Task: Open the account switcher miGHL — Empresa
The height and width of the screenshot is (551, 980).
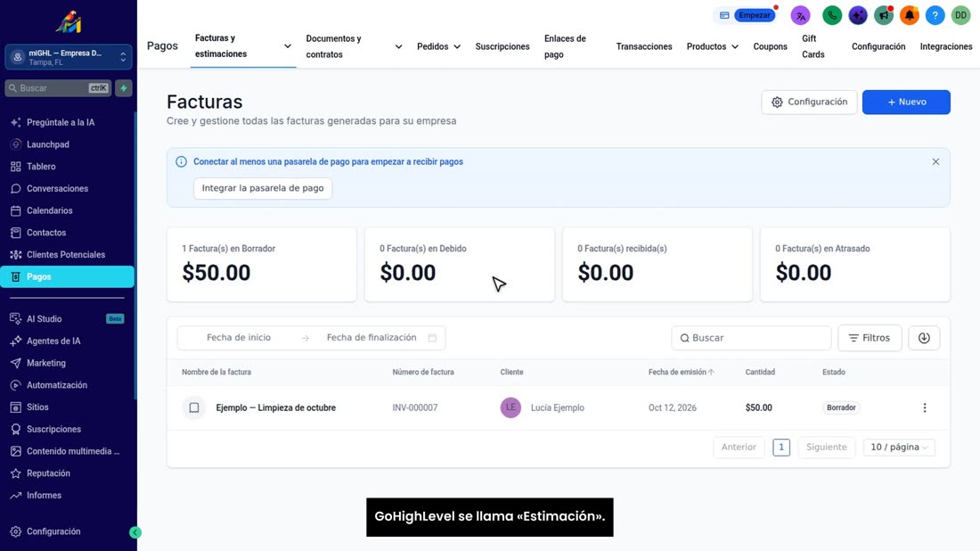Action: point(68,58)
